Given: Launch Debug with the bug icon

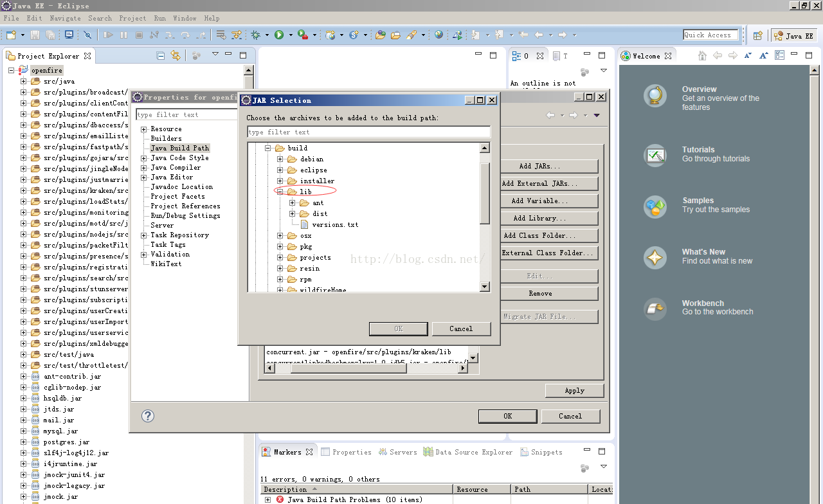Looking at the screenshot, I should click(x=256, y=35).
